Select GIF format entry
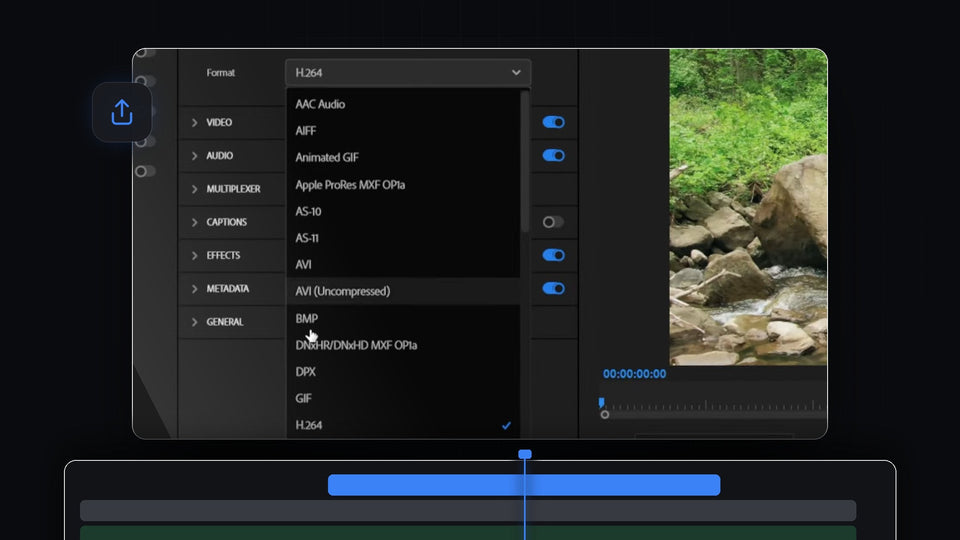Screen dimensions: 960x540 [x=403, y=399]
